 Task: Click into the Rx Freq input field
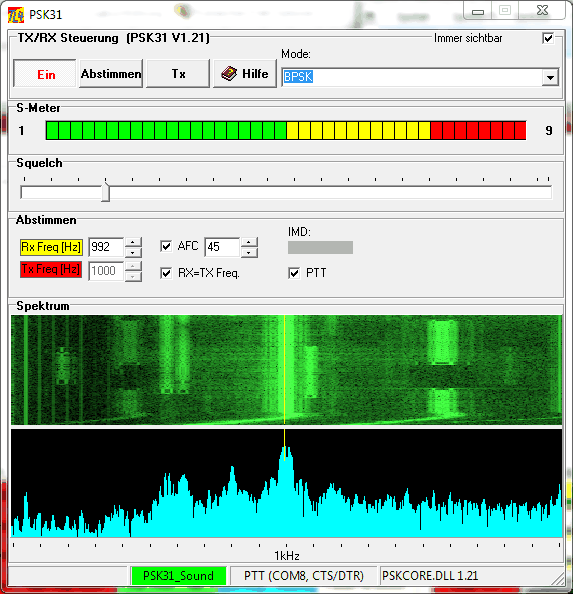click(106, 247)
